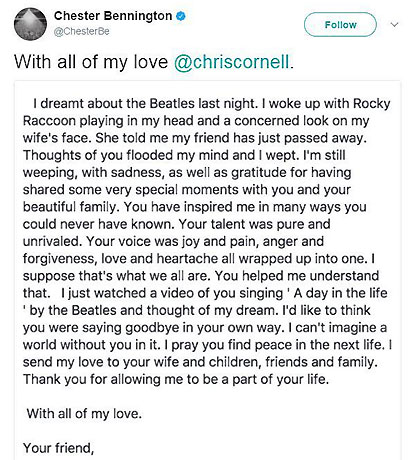The image size is (420, 460).
Task: Click the line 'Thank you for allowing me to be'
Action: pyautogui.click(x=176, y=380)
